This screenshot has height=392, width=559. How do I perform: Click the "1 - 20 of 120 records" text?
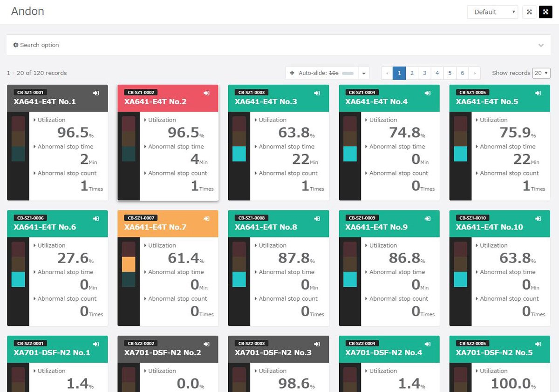[37, 73]
